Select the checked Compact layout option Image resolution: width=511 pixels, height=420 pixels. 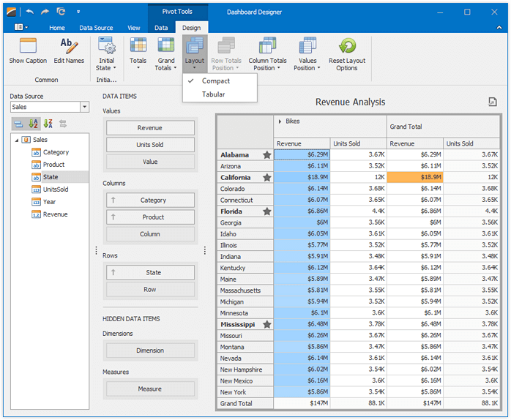(216, 81)
